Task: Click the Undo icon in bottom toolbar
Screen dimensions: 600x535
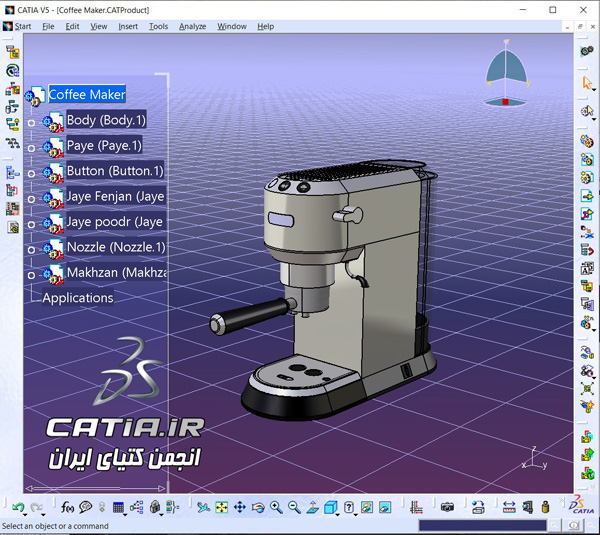Action: [18, 507]
